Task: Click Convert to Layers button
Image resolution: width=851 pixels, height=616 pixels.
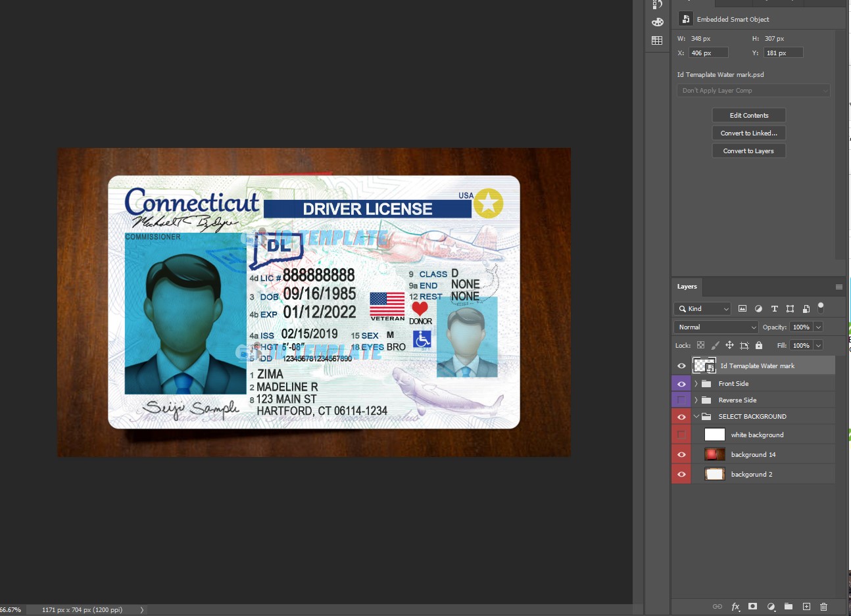Action: click(749, 151)
